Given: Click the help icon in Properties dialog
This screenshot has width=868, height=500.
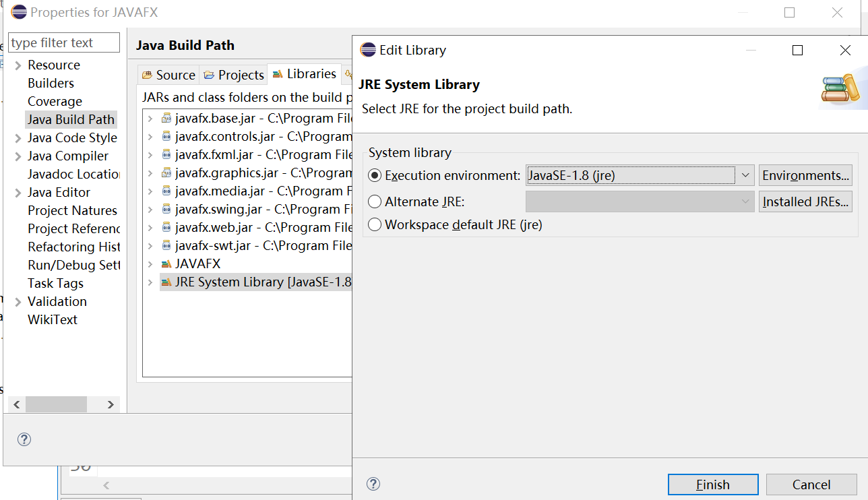Looking at the screenshot, I should tap(24, 439).
